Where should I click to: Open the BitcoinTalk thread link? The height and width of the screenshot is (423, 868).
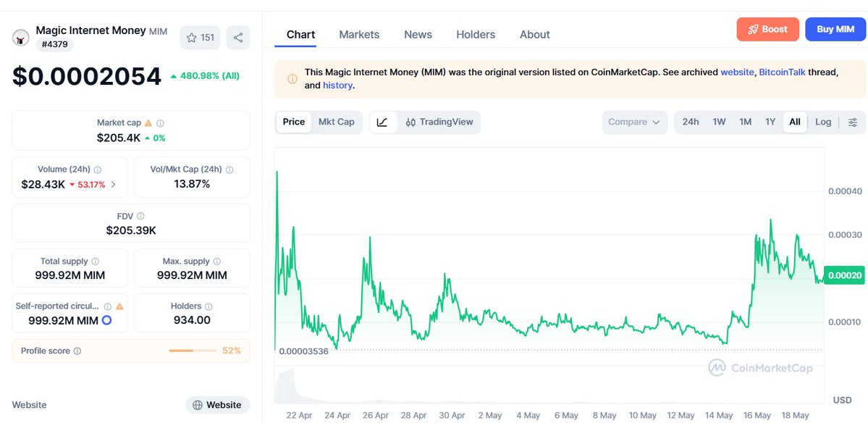782,72
